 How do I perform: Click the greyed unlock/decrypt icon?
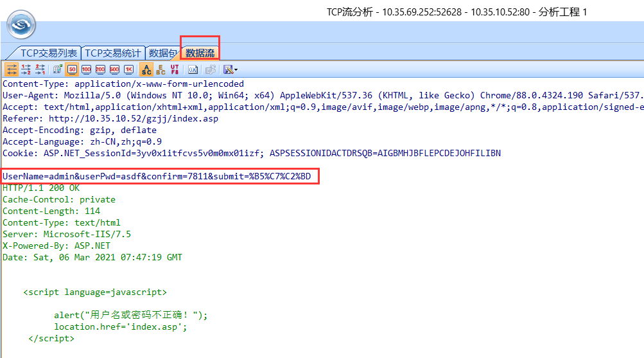tap(211, 69)
